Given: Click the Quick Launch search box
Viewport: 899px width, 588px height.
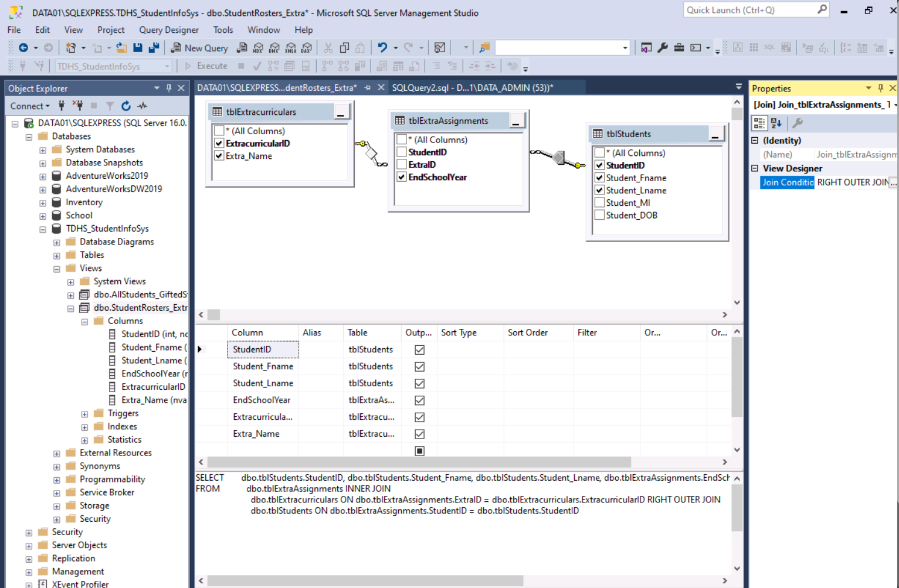Looking at the screenshot, I should tap(756, 10).
